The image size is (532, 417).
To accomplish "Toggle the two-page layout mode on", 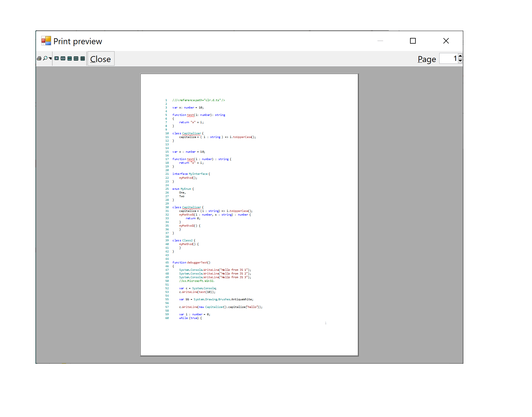I will (63, 58).
